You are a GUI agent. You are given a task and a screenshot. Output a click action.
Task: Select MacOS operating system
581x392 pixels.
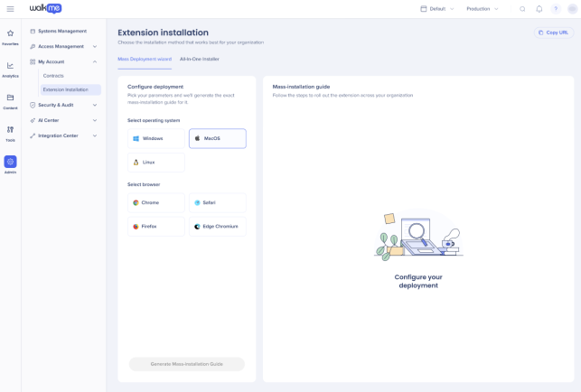[x=218, y=138]
